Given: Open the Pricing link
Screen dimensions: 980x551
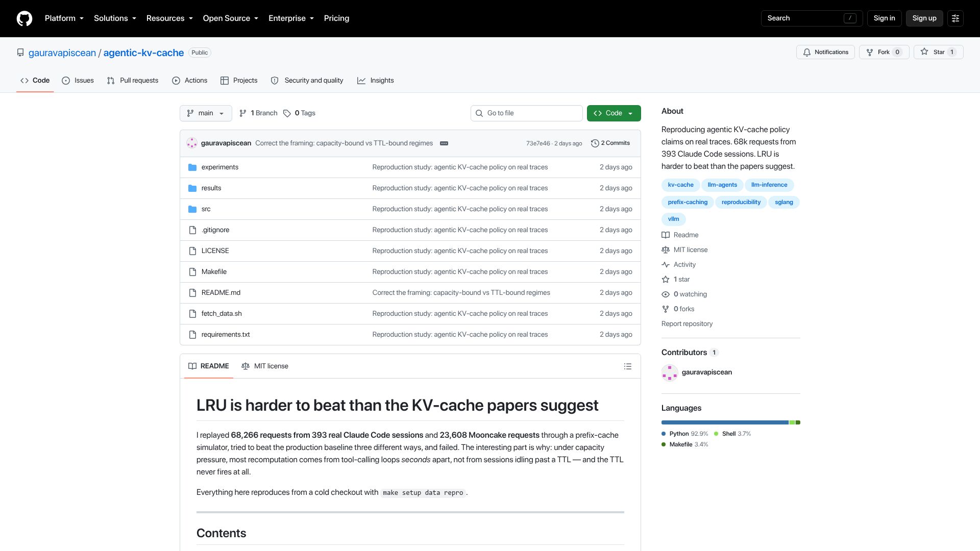Looking at the screenshot, I should [x=336, y=18].
